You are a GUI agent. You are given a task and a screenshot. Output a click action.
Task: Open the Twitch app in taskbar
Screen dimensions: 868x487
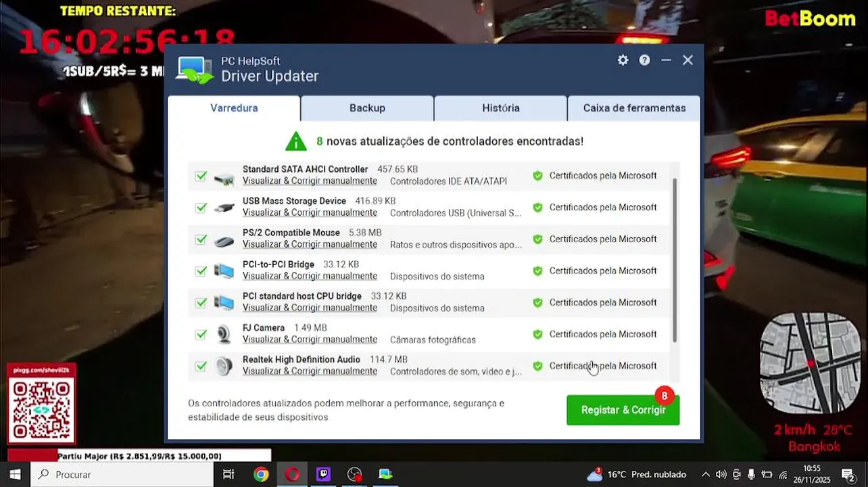coord(323,475)
